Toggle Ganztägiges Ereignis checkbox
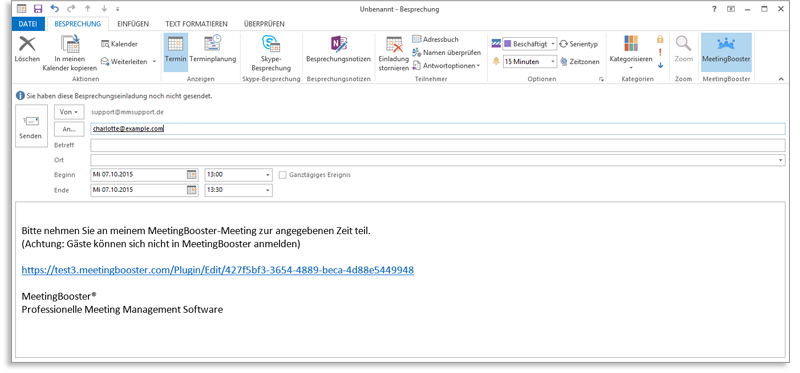 pos(283,175)
